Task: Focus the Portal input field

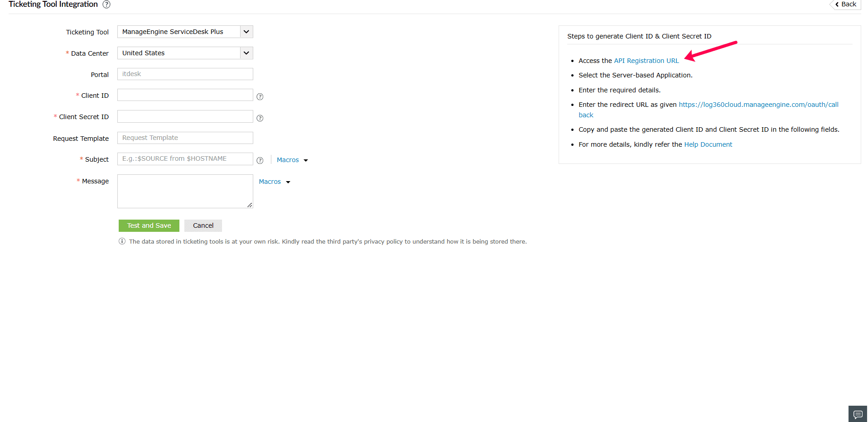Action: (185, 74)
